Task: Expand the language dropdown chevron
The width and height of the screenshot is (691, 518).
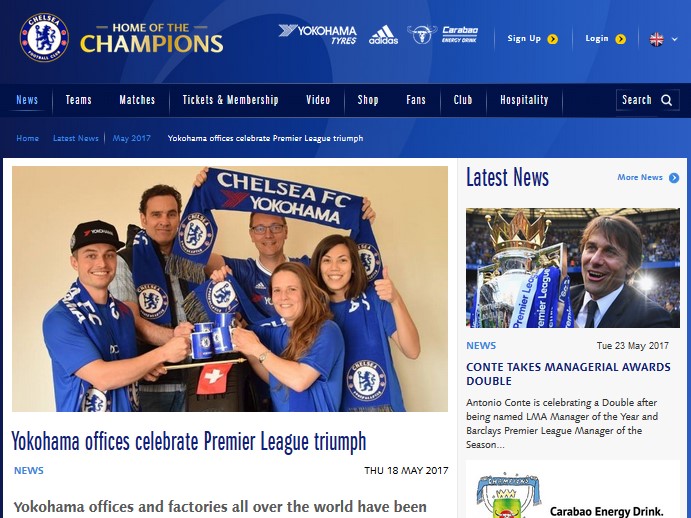Action: tap(674, 39)
